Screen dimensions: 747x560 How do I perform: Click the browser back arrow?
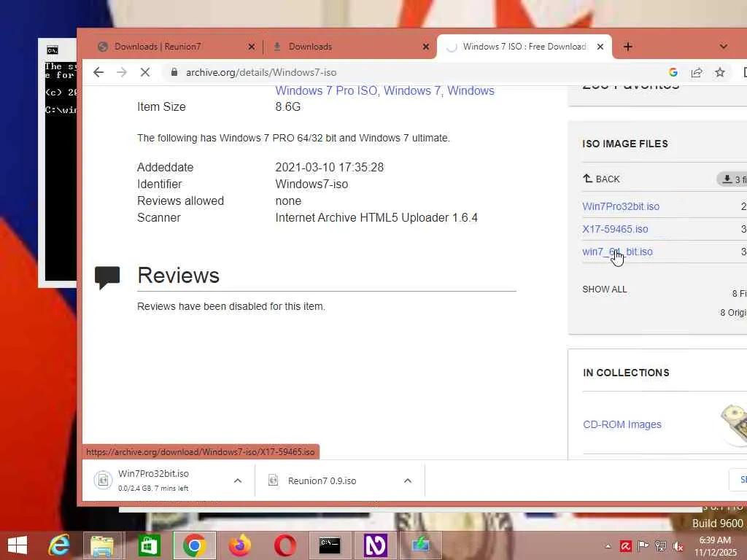(x=98, y=72)
